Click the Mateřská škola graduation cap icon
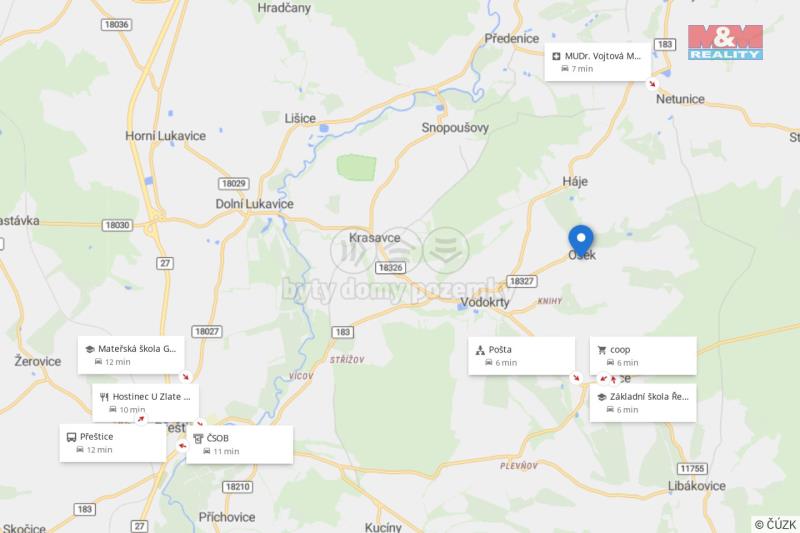The height and width of the screenshot is (533, 800). [x=90, y=349]
